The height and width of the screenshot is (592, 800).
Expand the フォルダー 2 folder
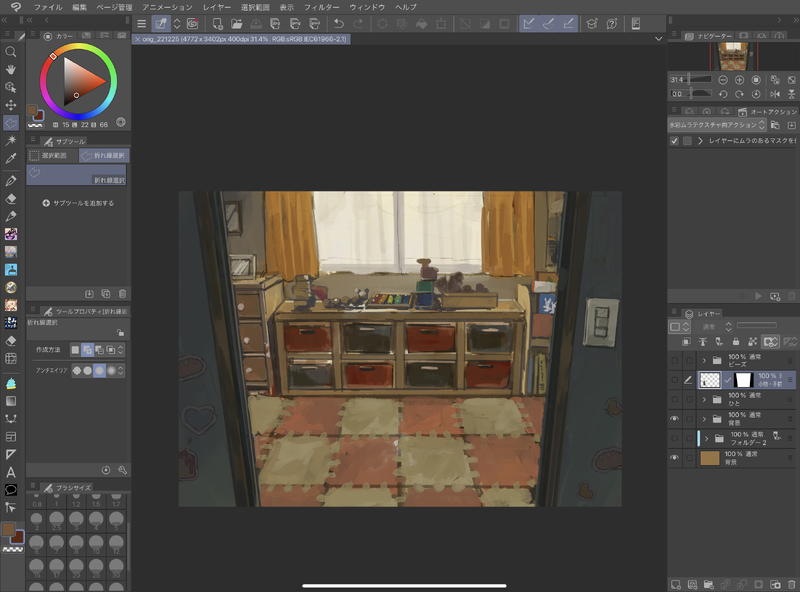pyautogui.click(x=707, y=438)
